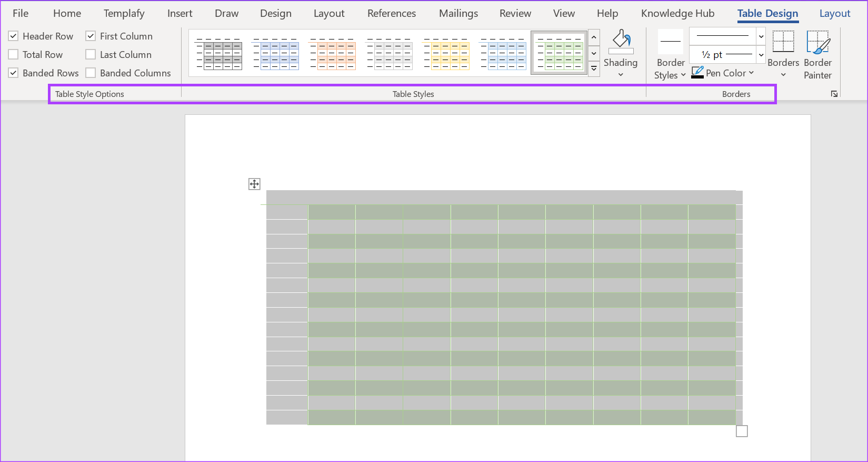Screen dimensions: 868x462
Task: Click the Shading paint bucket icon
Action: click(621, 42)
